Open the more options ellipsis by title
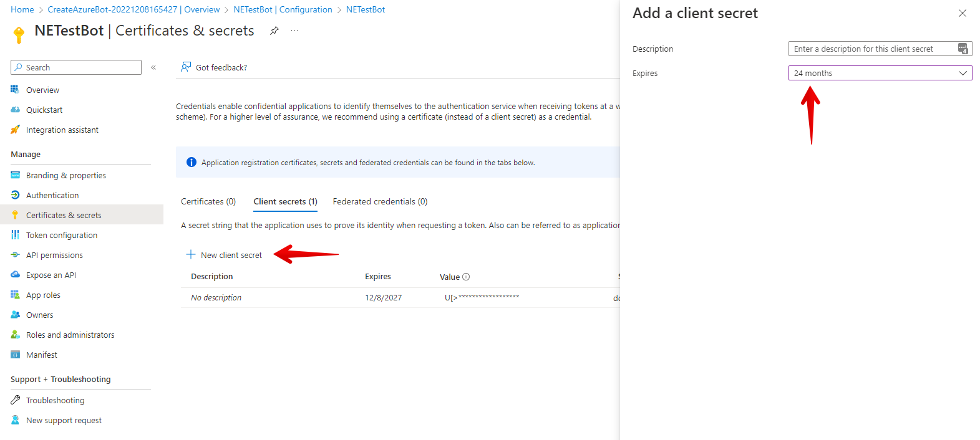This screenshot has width=980, height=440. [x=294, y=31]
